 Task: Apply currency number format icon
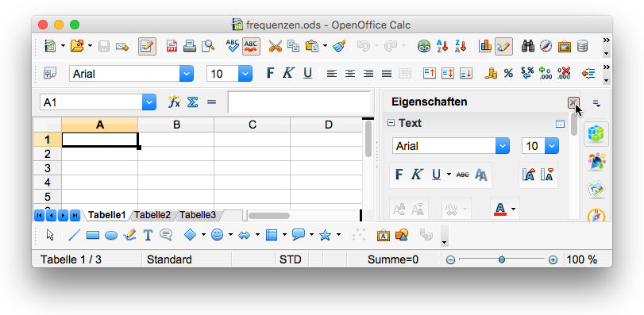[491, 74]
